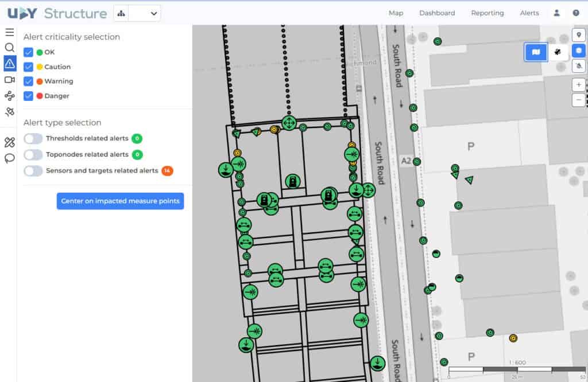
Task: Uncheck the Caution criticality checkbox
Action: [x=29, y=67]
